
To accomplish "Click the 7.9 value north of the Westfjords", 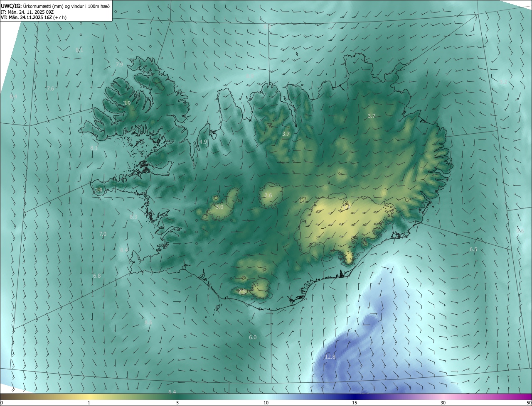I will pos(119,65).
